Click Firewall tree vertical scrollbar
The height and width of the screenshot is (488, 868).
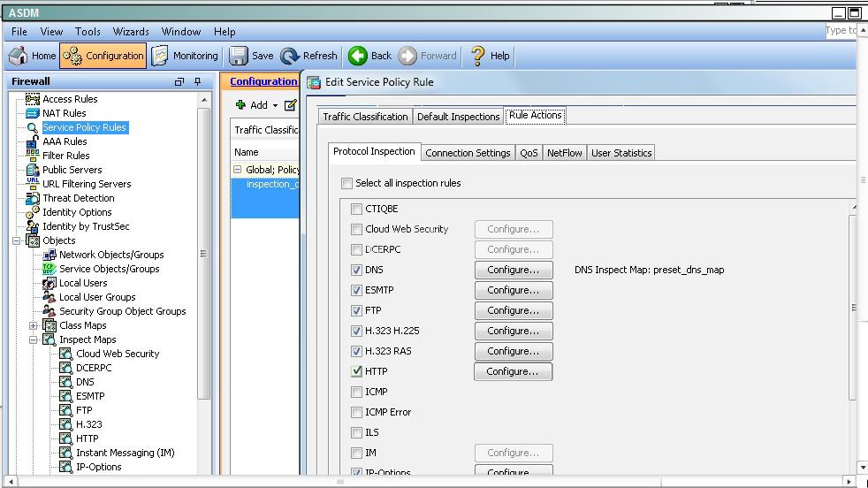203,254
